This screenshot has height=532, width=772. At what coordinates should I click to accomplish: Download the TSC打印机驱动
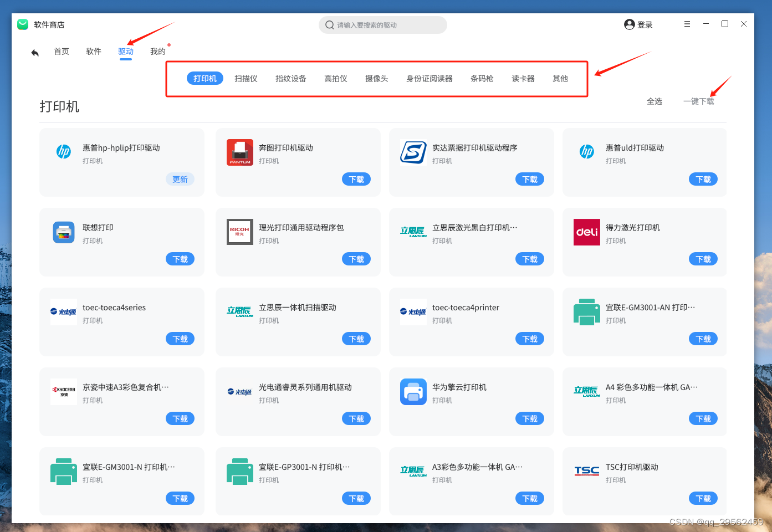click(x=703, y=499)
